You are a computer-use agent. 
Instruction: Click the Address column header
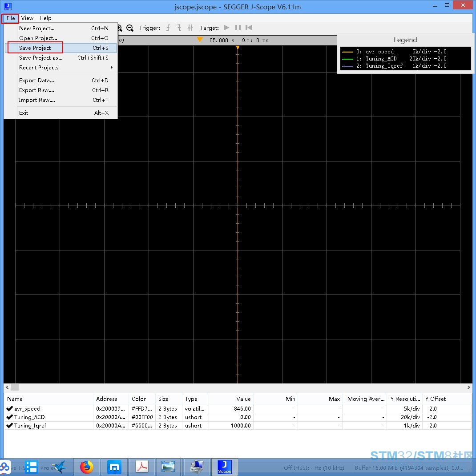(111, 399)
